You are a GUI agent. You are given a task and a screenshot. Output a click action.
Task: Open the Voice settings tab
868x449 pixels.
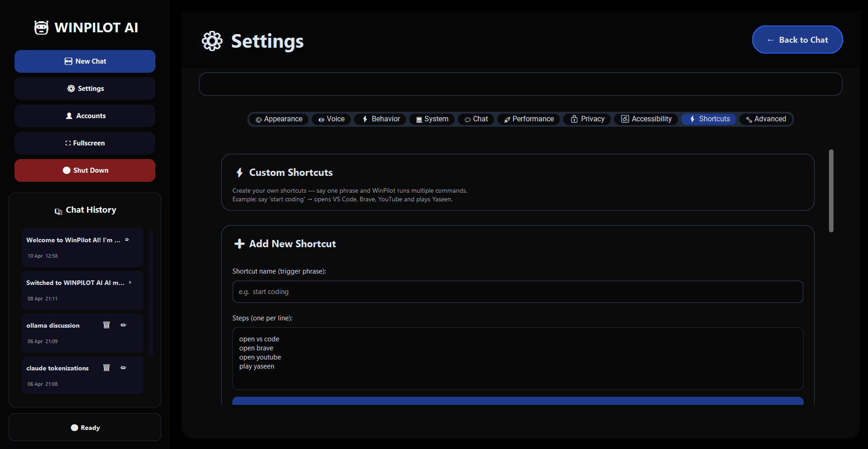point(331,119)
